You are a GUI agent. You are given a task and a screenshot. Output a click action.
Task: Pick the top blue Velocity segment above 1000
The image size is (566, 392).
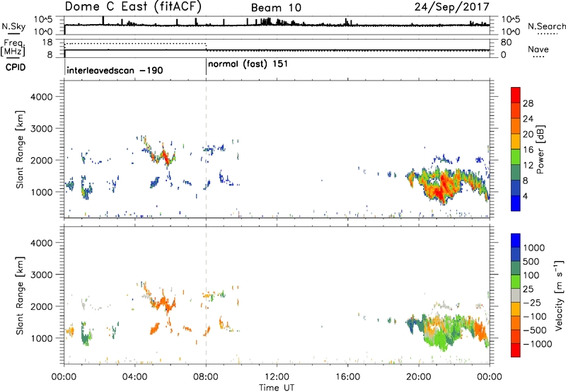coord(516,241)
